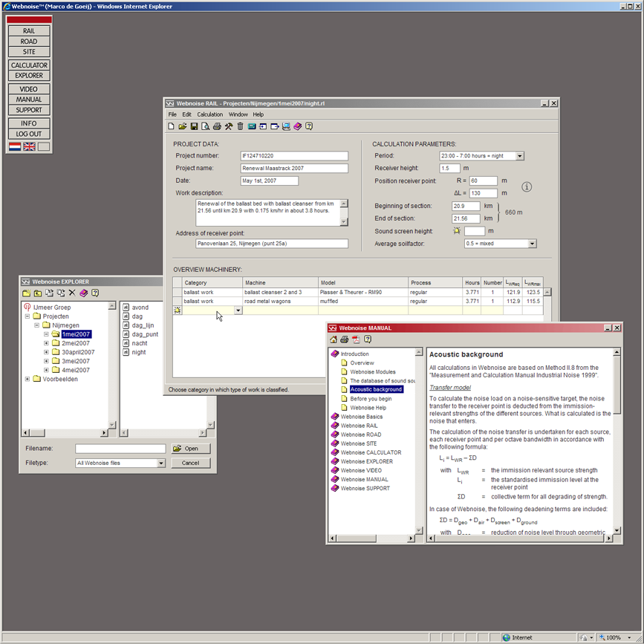Go to home in Webnoise MANUAL toolbar

(x=334, y=339)
